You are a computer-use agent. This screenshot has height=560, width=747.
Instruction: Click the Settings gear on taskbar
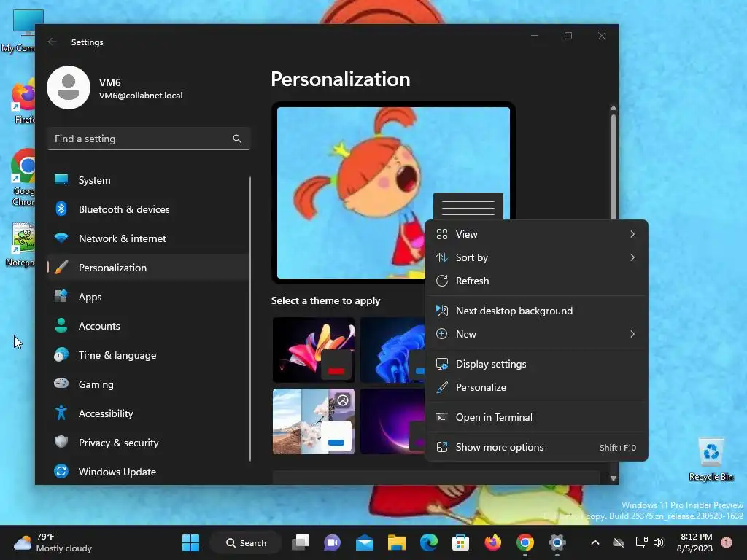point(557,542)
